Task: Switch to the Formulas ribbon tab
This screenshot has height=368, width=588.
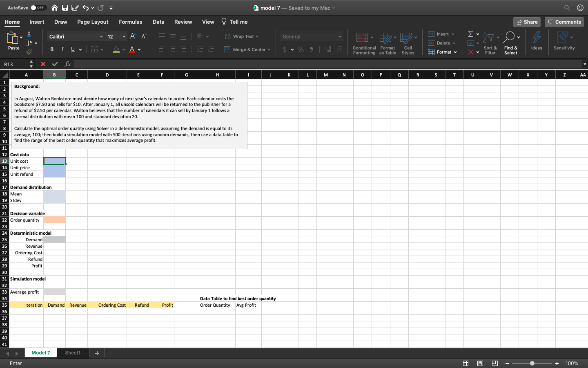Action: [x=131, y=22]
